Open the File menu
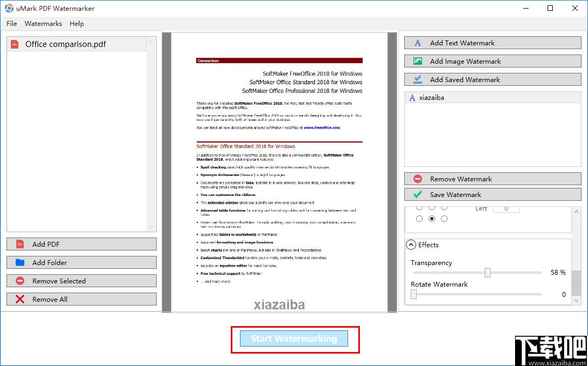The image size is (588, 366). (x=12, y=24)
